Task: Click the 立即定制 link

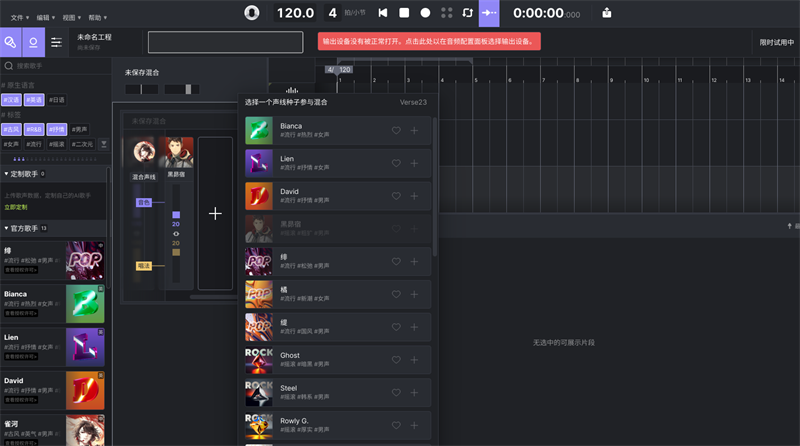Action: click(x=15, y=206)
